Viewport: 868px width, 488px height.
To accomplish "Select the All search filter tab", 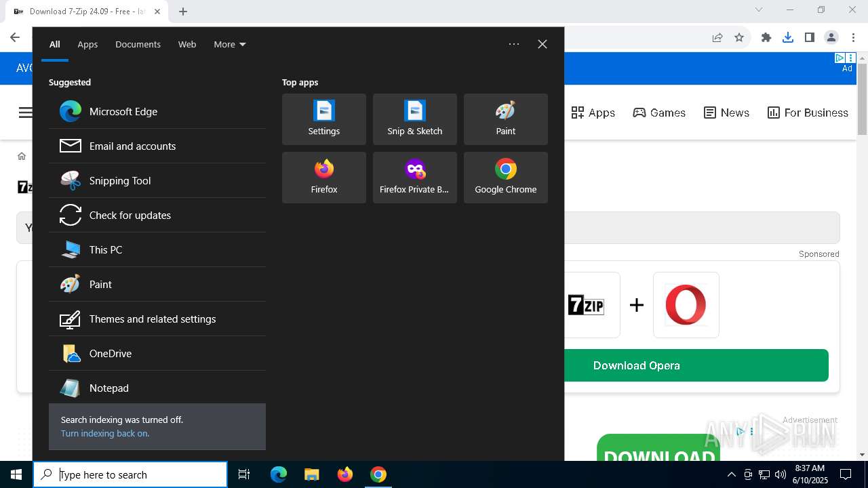I will [54, 44].
